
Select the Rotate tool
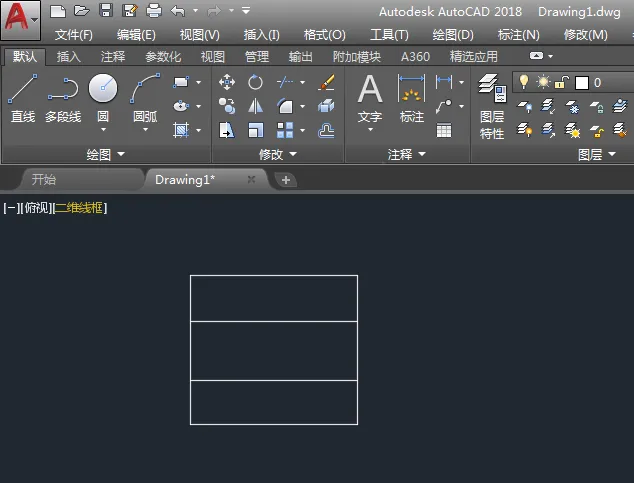point(256,82)
